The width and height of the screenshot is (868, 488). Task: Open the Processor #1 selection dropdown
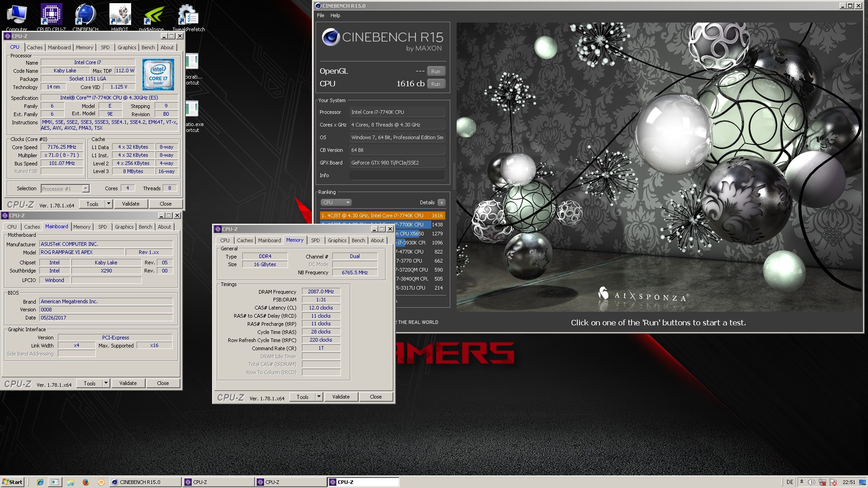pyautogui.click(x=65, y=189)
